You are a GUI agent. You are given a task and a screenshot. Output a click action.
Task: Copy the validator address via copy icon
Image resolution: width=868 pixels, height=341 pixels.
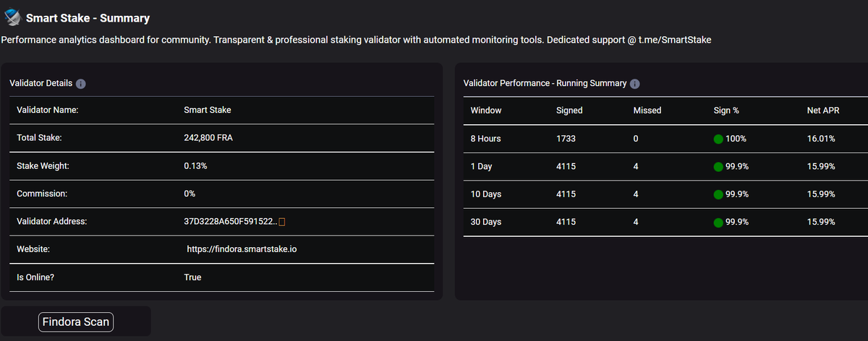coord(282,222)
